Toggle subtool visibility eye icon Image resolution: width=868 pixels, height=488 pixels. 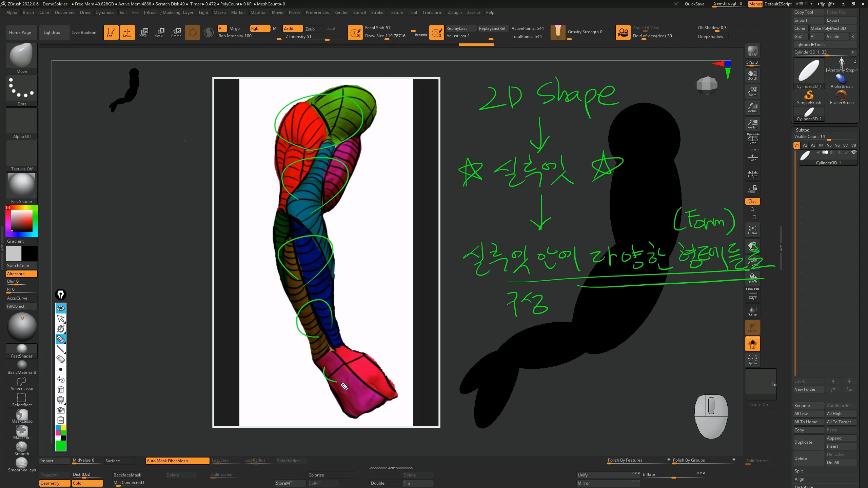(x=854, y=152)
